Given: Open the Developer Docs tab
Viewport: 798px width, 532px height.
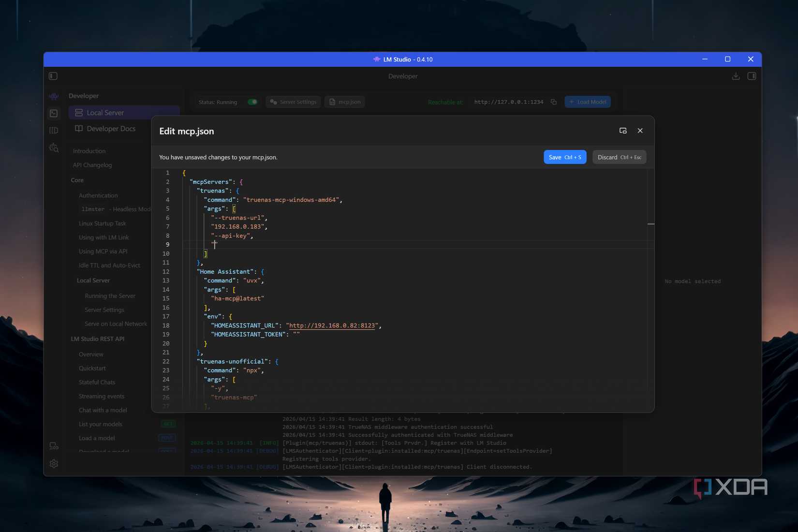Looking at the screenshot, I should [x=111, y=129].
